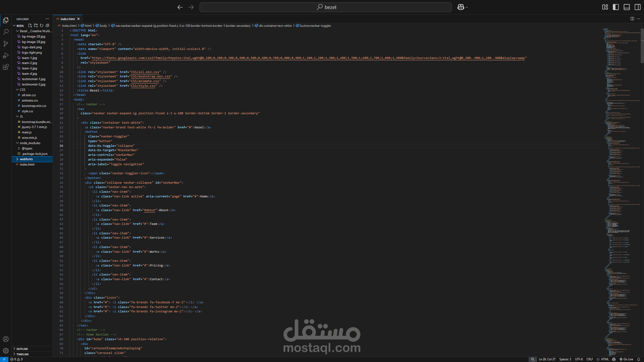Open the Copilot chat icon in title bar
The image size is (644, 362).
[461, 7]
